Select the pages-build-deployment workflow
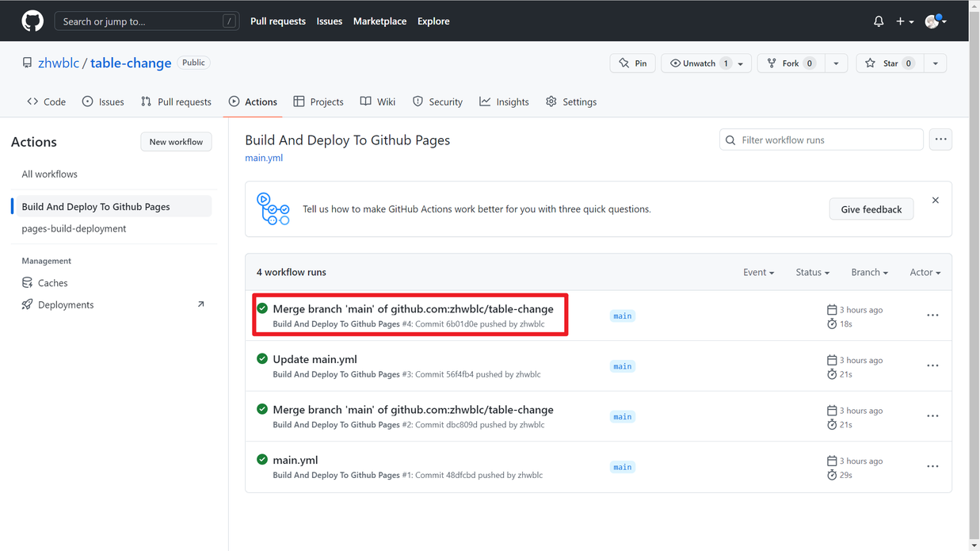Image resolution: width=980 pixels, height=551 pixels. pyautogui.click(x=74, y=228)
